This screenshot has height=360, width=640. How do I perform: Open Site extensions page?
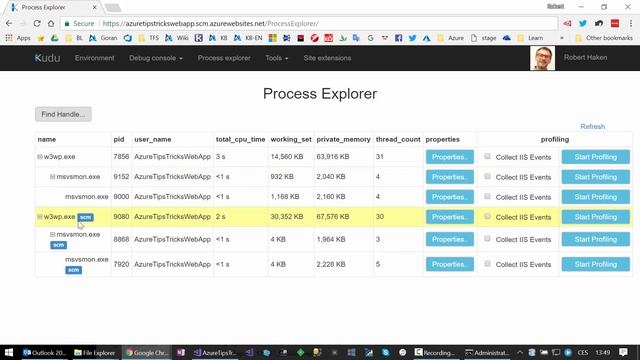click(327, 58)
